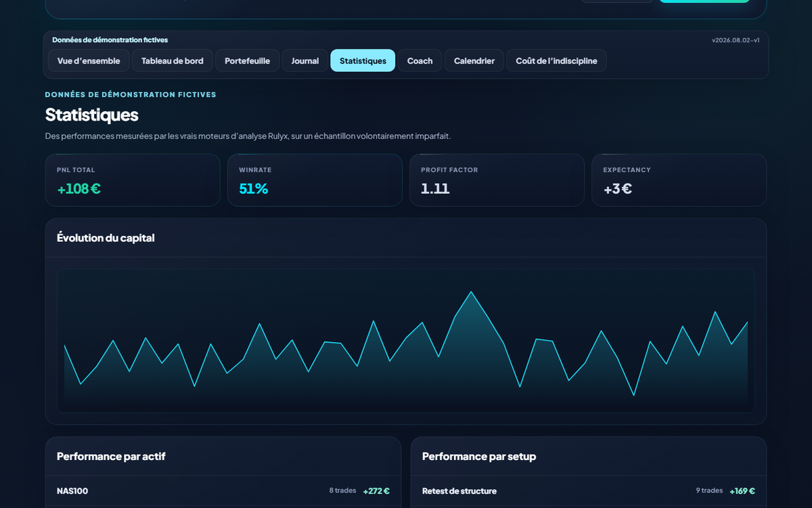
Task: Click the Profit Factor 1.11 card
Action: tap(497, 180)
